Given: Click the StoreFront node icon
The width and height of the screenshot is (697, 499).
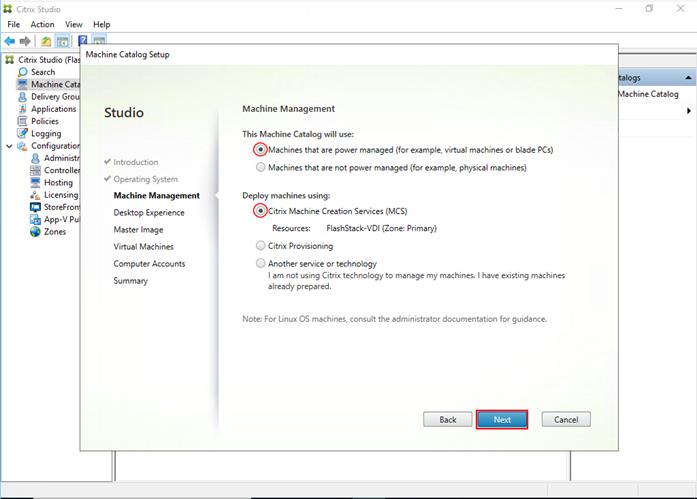Looking at the screenshot, I should [35, 207].
